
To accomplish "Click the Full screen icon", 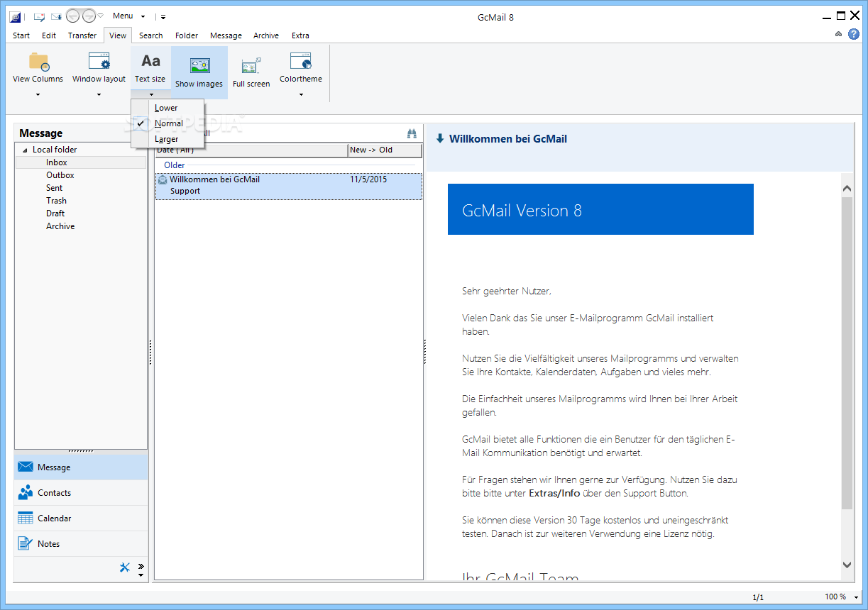I will [x=251, y=66].
